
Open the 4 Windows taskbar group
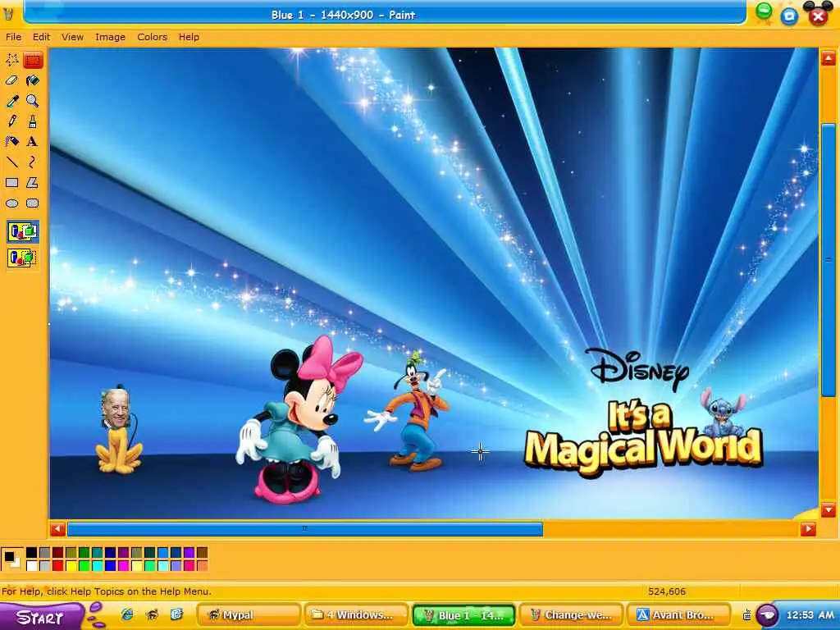click(356, 615)
